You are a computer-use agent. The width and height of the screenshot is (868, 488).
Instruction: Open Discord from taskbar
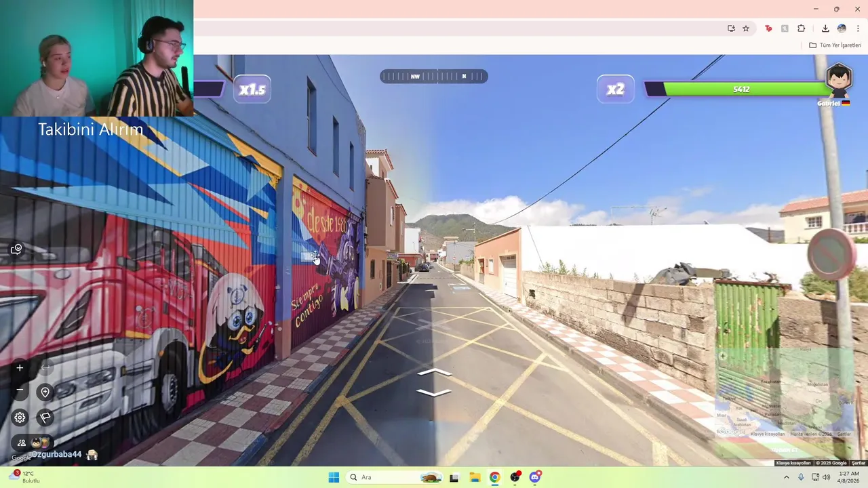(535, 477)
